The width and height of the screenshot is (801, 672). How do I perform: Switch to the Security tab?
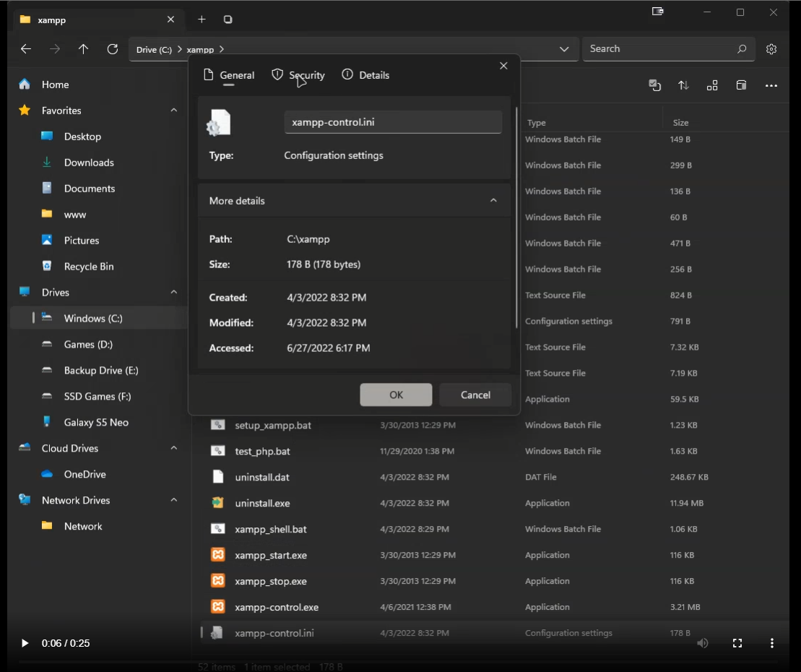coord(299,75)
